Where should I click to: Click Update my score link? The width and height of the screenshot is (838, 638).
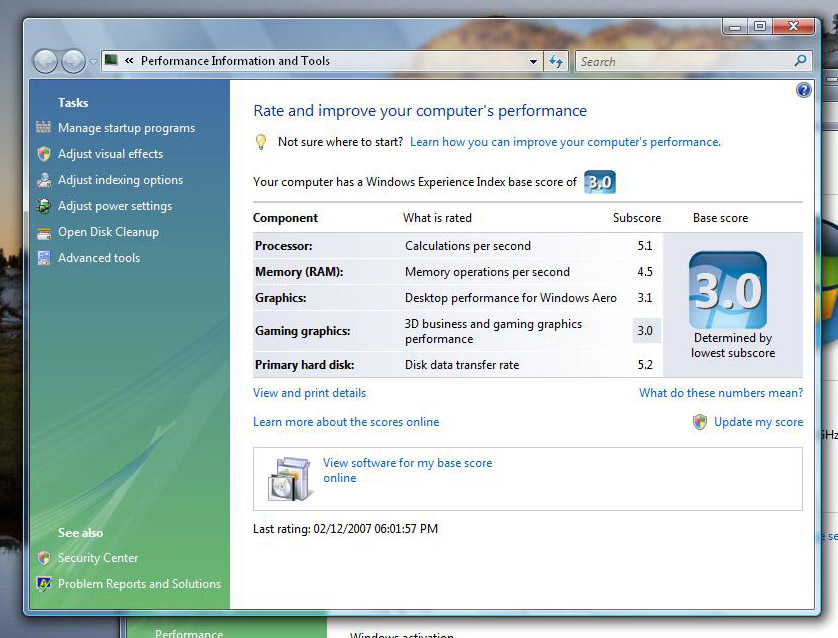(x=758, y=422)
